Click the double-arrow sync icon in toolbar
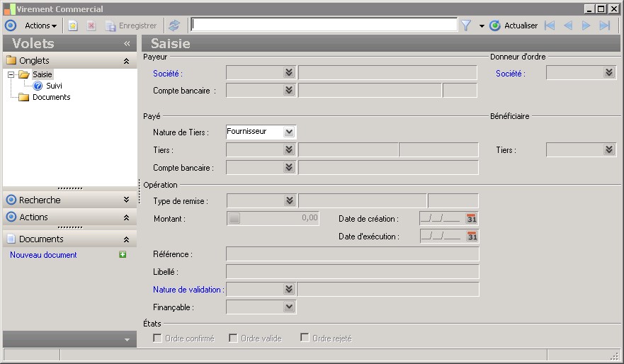Viewport: 624px width, 364px height. (174, 25)
